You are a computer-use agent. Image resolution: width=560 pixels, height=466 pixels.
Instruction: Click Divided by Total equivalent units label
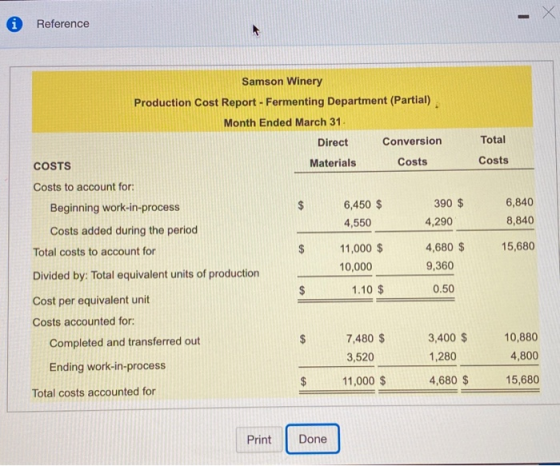pos(146,275)
